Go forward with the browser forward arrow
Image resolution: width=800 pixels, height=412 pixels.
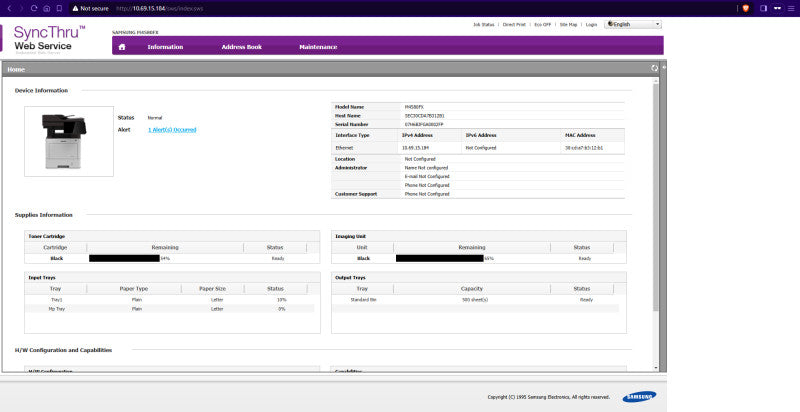click(21, 8)
